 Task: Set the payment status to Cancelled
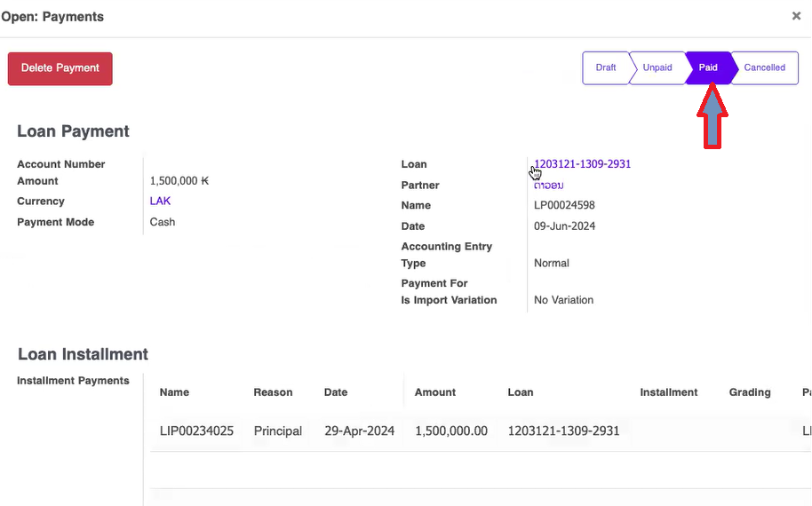click(764, 67)
